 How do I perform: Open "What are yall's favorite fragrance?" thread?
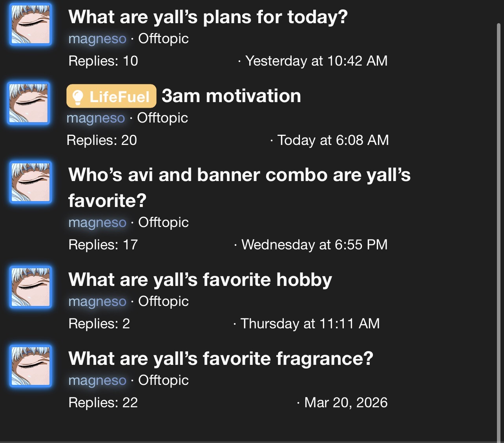pyautogui.click(x=220, y=359)
